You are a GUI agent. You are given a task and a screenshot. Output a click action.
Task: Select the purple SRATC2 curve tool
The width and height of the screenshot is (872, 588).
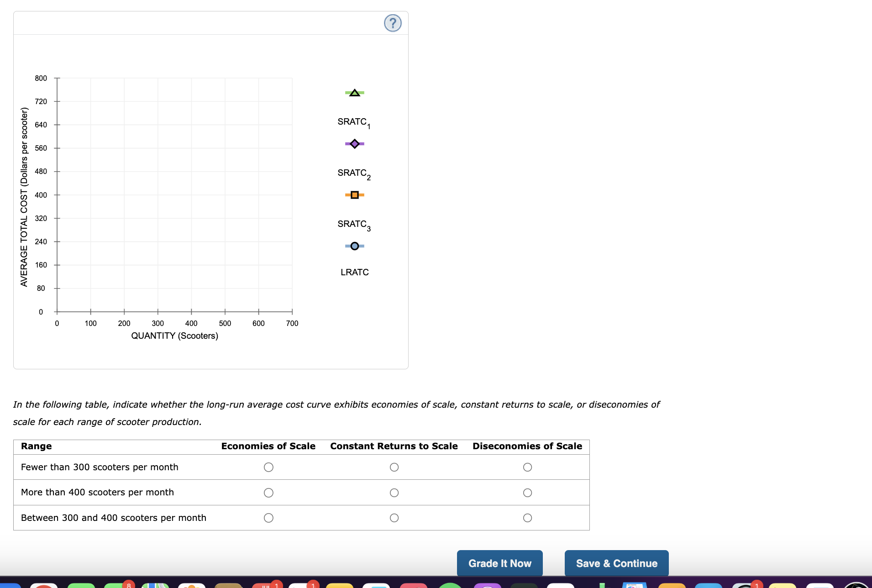coord(354,144)
